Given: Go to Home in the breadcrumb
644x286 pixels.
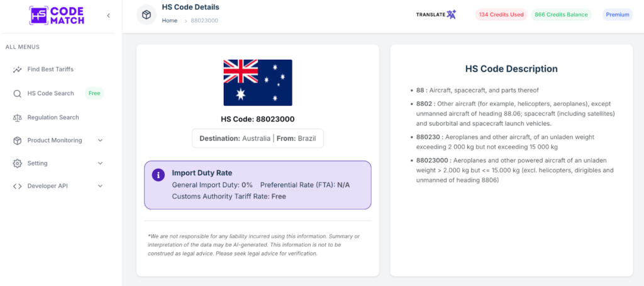Looking at the screenshot, I should coord(170,21).
